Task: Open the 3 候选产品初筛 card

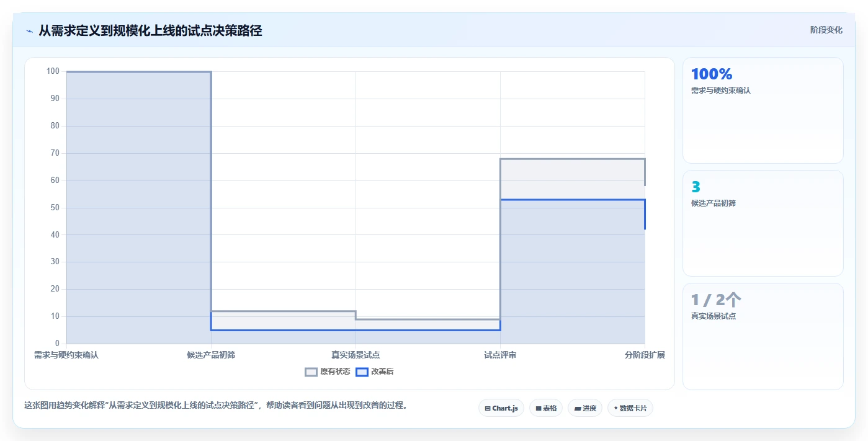Action: coord(763,223)
